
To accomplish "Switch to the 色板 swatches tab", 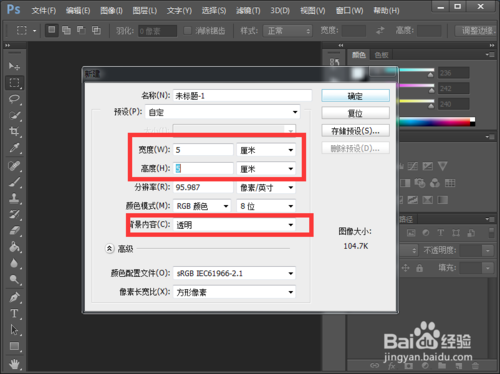I will click(381, 55).
